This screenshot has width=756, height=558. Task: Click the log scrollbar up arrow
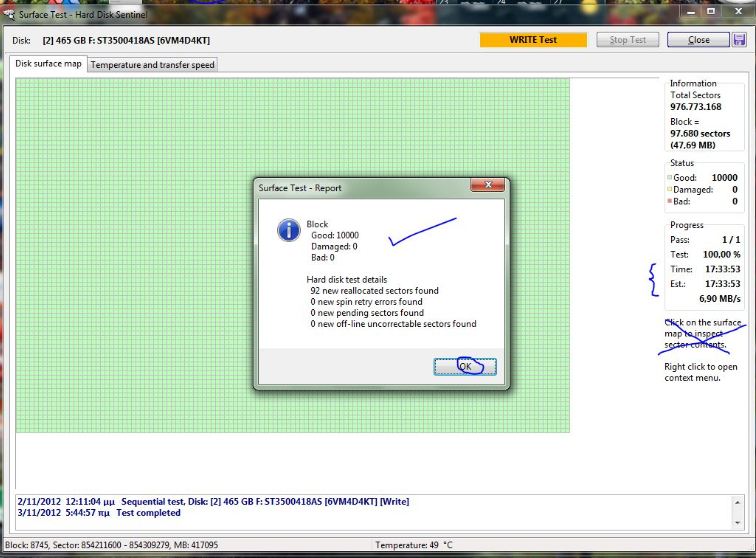737,503
